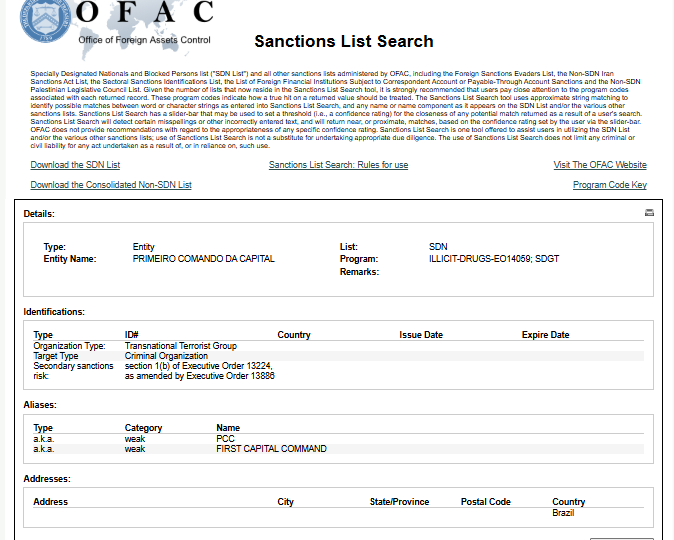Click the SDN list value
Viewport: 674px width, 540px height.
pos(438,247)
